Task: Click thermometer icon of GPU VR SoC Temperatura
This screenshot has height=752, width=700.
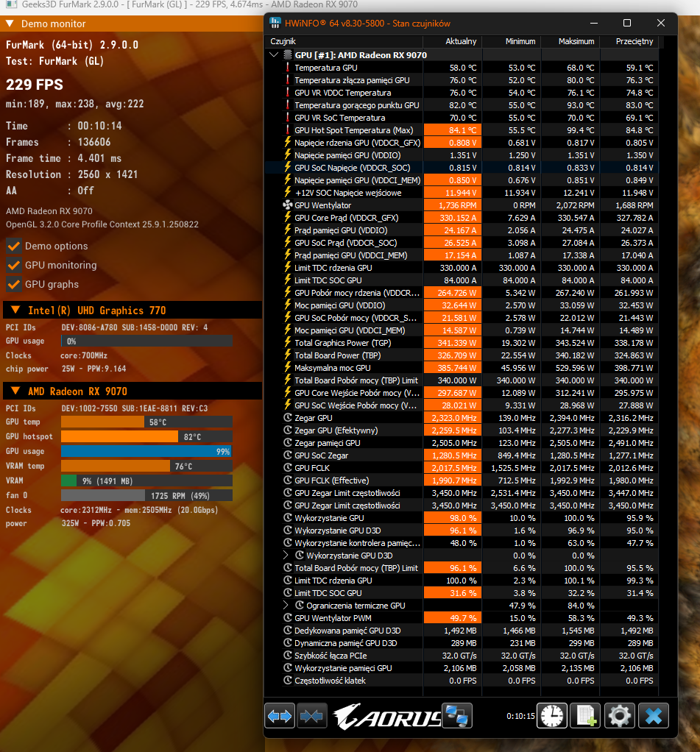Action: point(288,118)
